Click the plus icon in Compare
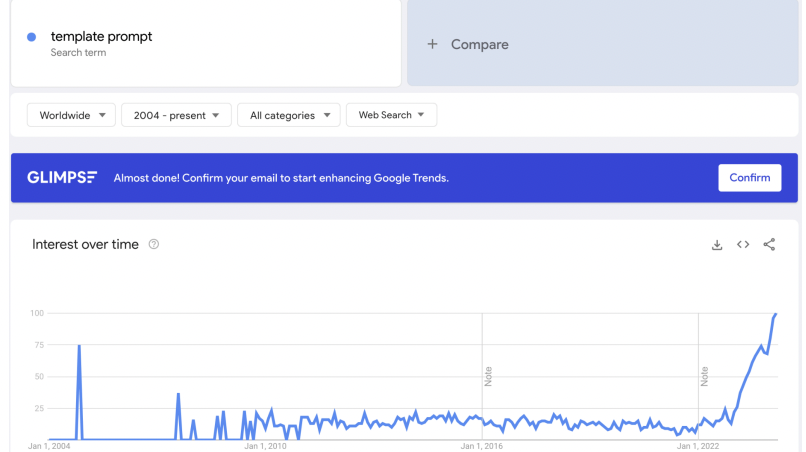Viewport: 806px width, 452px height. coord(433,44)
